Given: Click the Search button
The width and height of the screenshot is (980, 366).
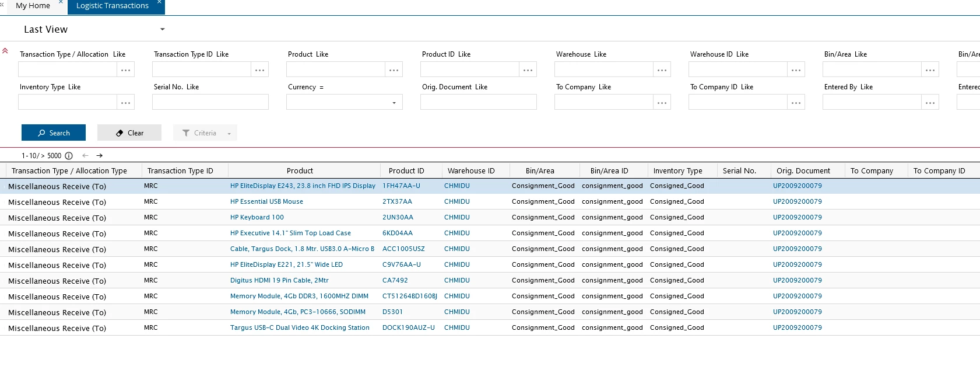Looking at the screenshot, I should pyautogui.click(x=54, y=133).
